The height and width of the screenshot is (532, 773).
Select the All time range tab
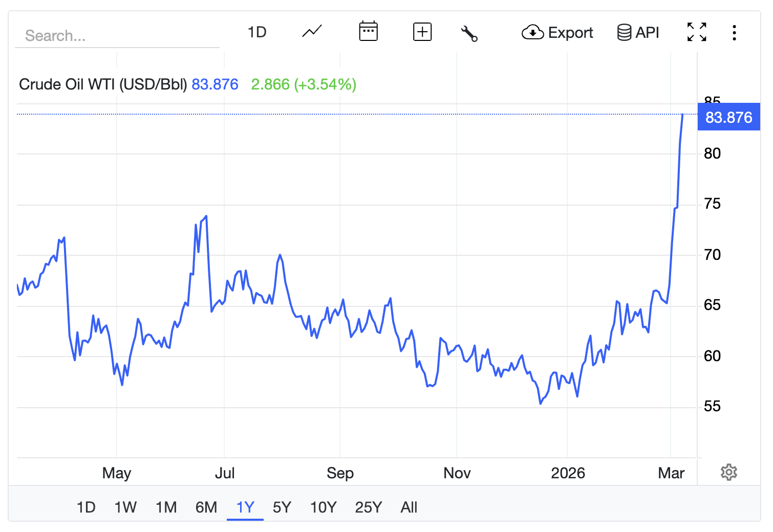409,507
